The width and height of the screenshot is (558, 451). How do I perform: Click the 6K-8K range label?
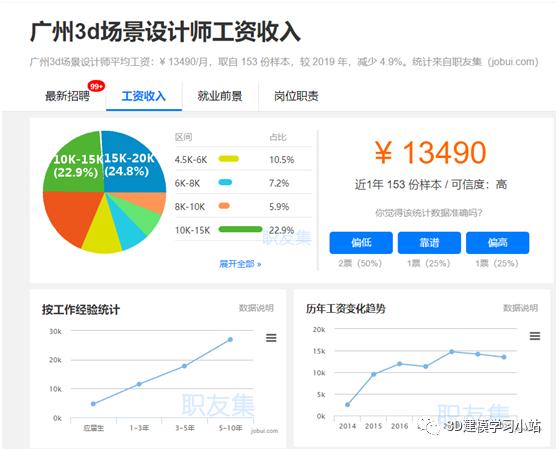click(187, 183)
